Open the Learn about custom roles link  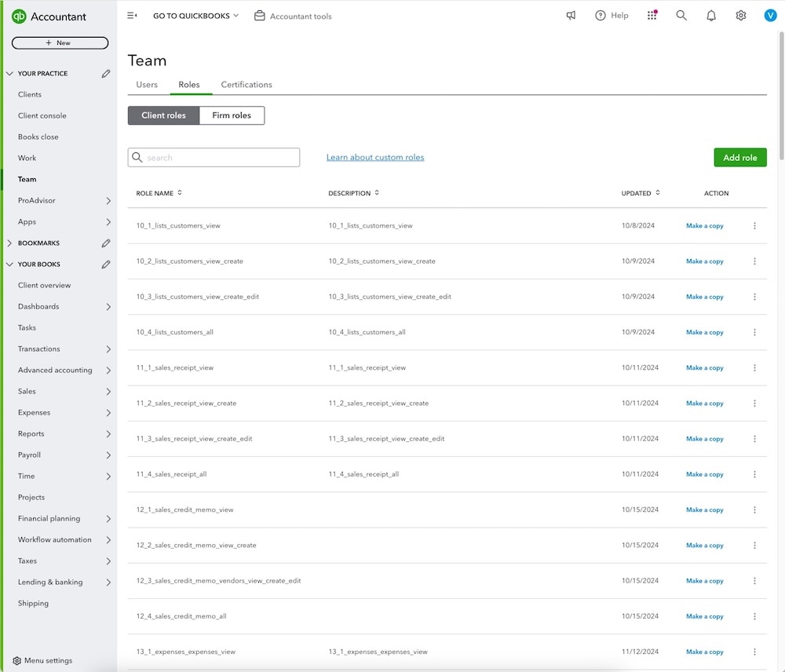point(375,157)
